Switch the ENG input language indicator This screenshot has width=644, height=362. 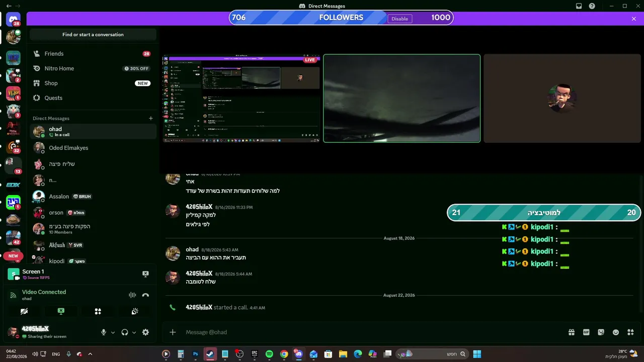[56, 354]
